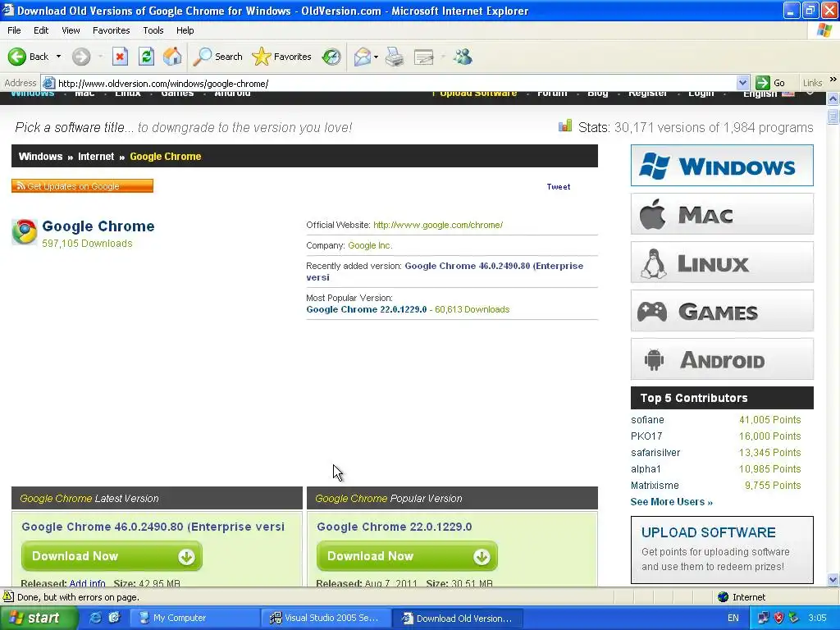Image resolution: width=840 pixels, height=630 pixels.
Task: Expand the Mail dropdown arrow
Action: 376,57
